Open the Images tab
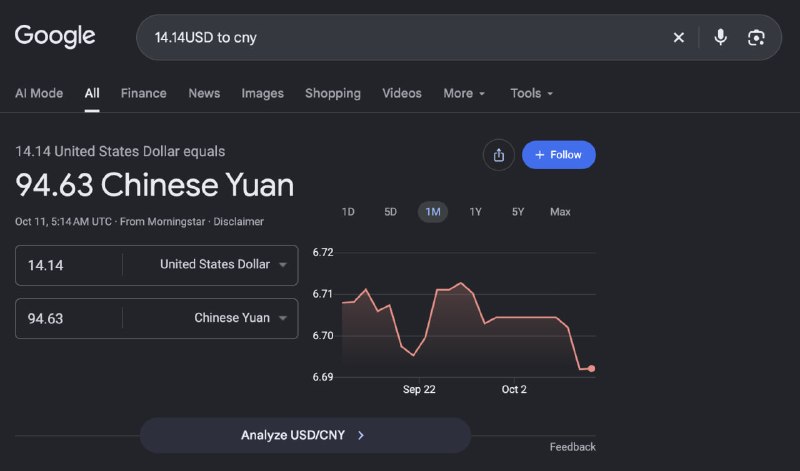Image resolution: width=800 pixels, height=471 pixels. click(262, 93)
